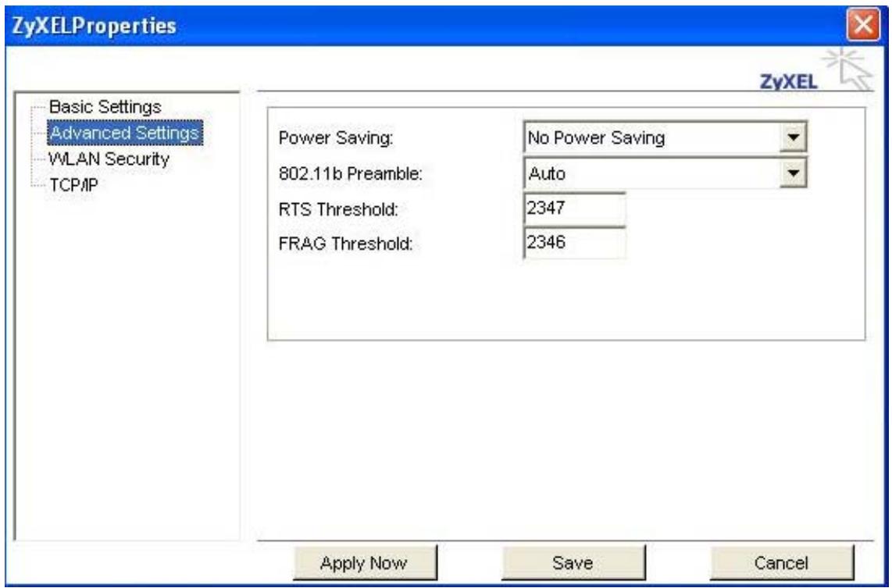Cancel the ZyXEL properties dialog
The height and width of the screenshot is (588, 892).
click(x=782, y=562)
